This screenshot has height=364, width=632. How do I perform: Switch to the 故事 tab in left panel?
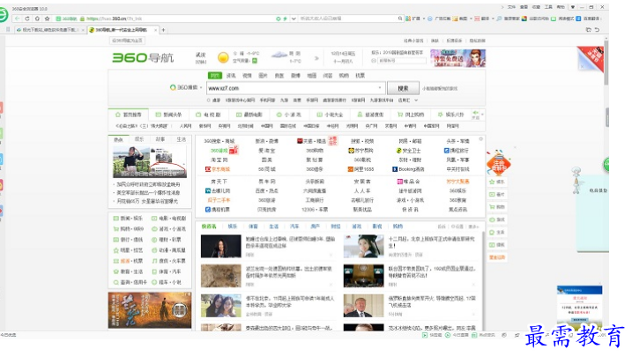click(x=160, y=139)
